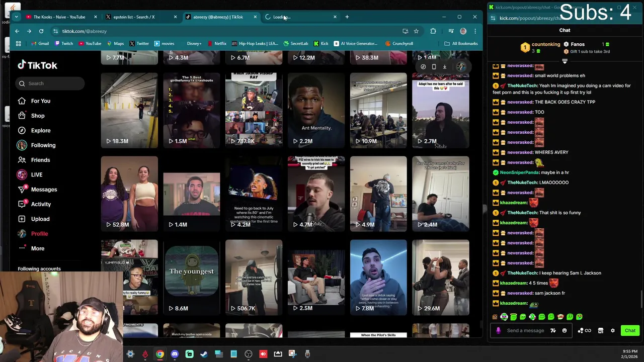
Task: Open the Activity notifications
Action: pos(34,204)
